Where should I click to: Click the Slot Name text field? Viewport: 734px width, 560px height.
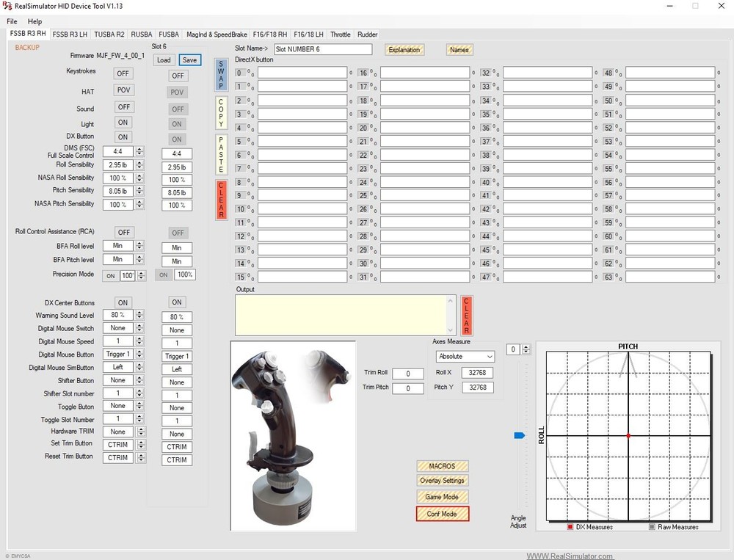pyautogui.click(x=322, y=50)
